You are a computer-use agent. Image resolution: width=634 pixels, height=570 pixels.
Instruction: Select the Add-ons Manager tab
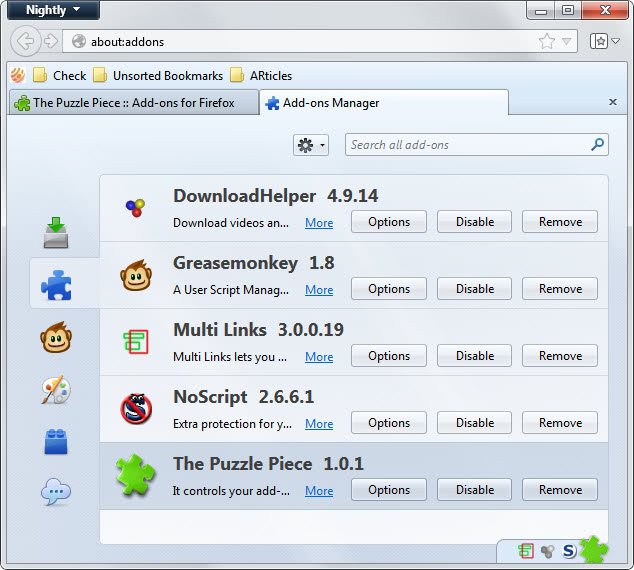click(x=383, y=103)
